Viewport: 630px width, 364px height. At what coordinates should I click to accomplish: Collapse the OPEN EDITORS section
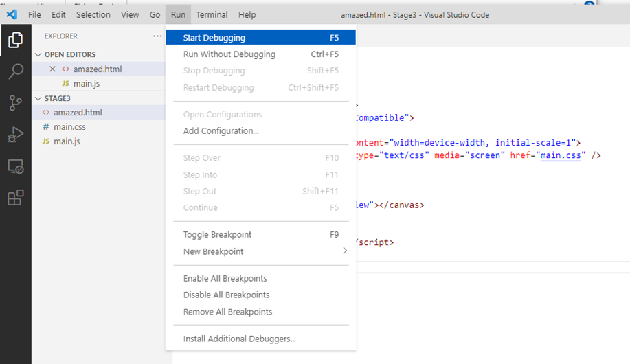(38, 54)
